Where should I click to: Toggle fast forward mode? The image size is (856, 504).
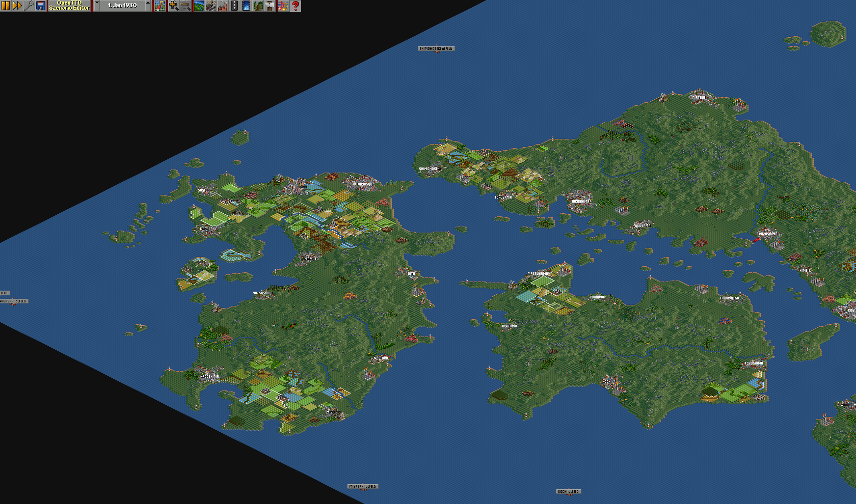coord(17,6)
